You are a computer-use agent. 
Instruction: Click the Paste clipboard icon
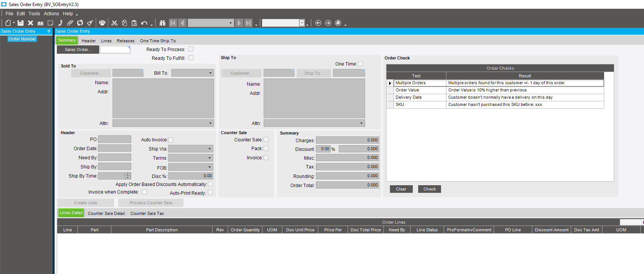click(134, 23)
